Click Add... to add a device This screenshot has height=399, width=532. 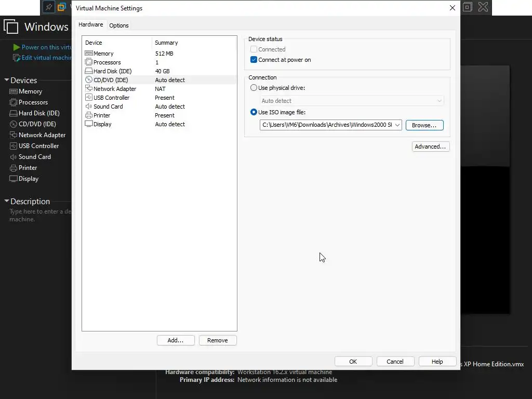[176, 340]
